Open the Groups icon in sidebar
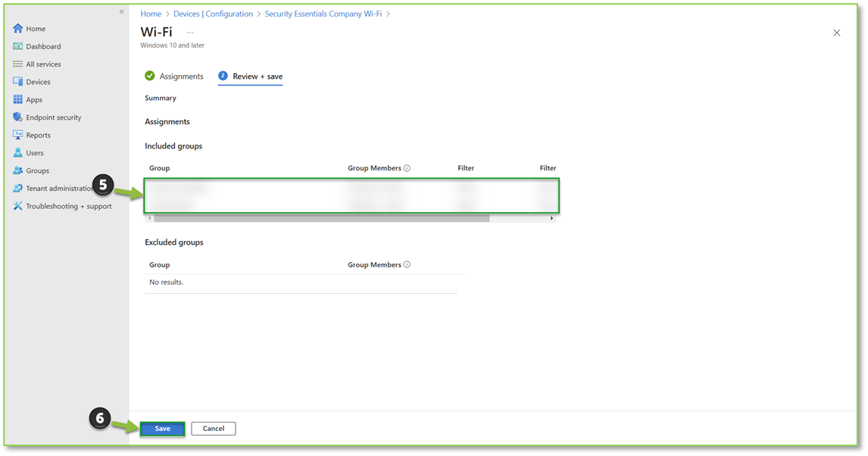Image resolution: width=868 pixels, height=456 pixels. pyautogui.click(x=18, y=170)
